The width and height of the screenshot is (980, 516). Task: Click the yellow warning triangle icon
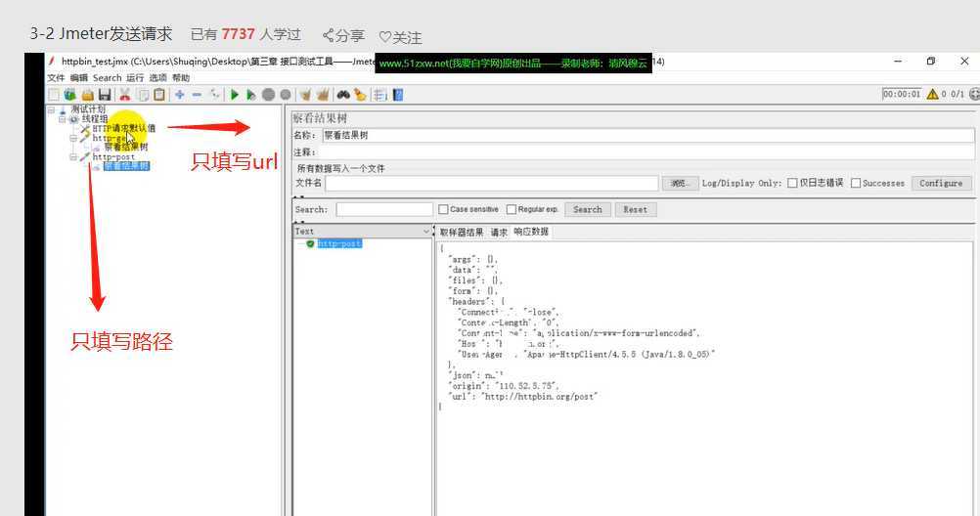pos(932,94)
